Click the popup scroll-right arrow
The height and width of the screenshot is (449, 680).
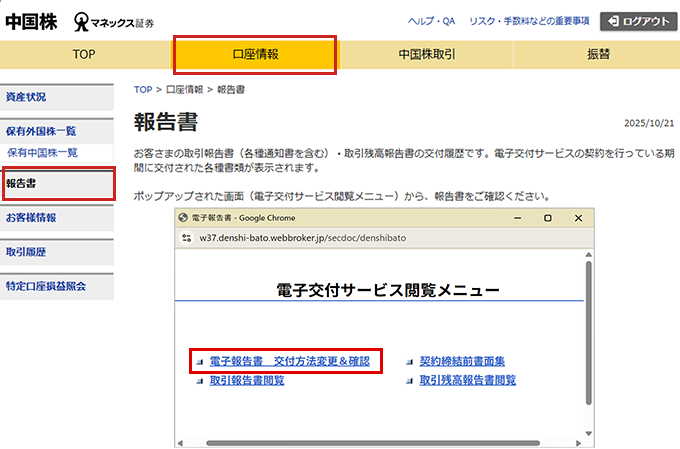tap(578, 443)
